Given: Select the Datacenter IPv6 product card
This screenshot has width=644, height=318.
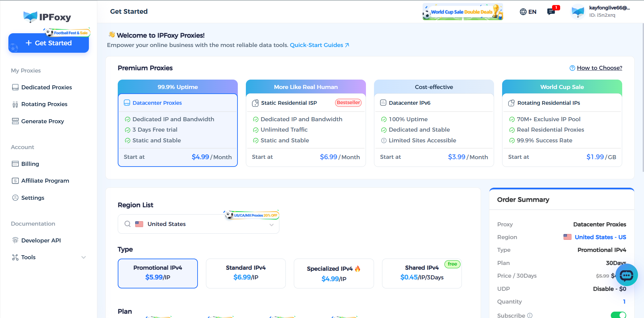Looking at the screenshot, I should (x=434, y=123).
